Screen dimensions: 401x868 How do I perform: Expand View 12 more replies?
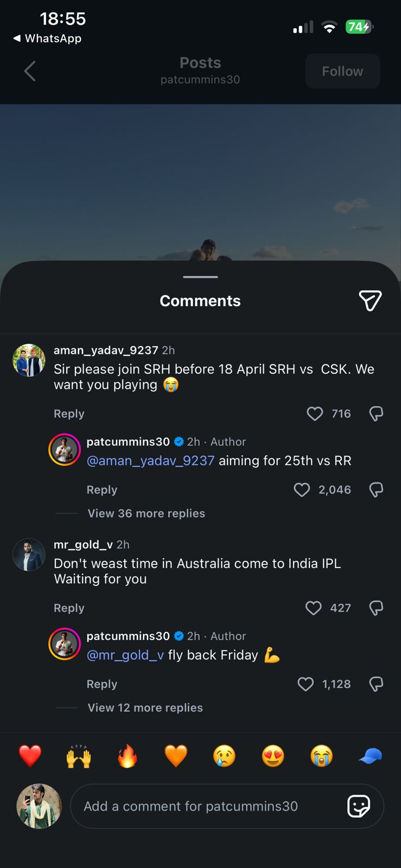145,708
